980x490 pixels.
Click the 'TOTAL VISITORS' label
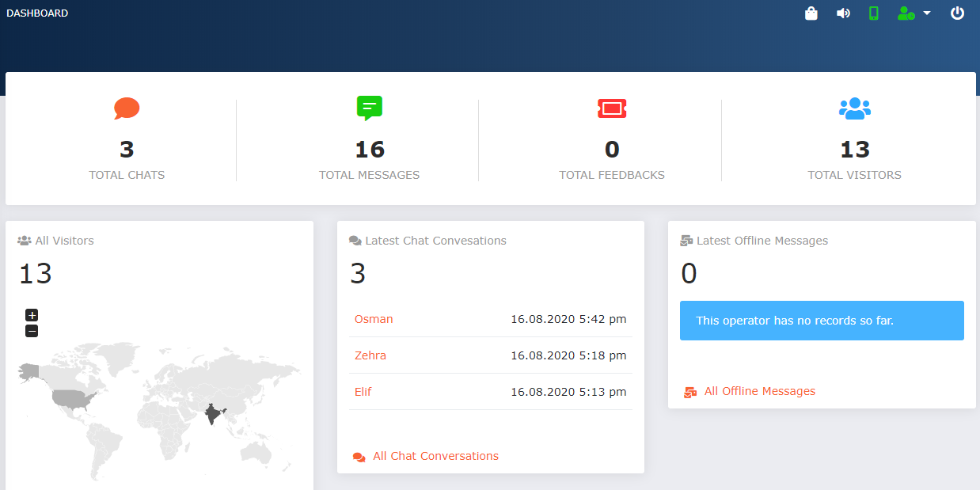855,175
